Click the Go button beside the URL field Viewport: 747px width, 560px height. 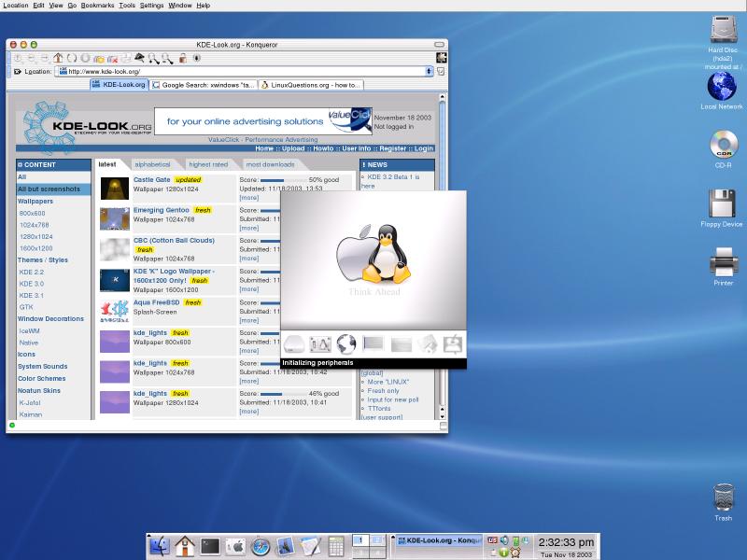(x=441, y=72)
